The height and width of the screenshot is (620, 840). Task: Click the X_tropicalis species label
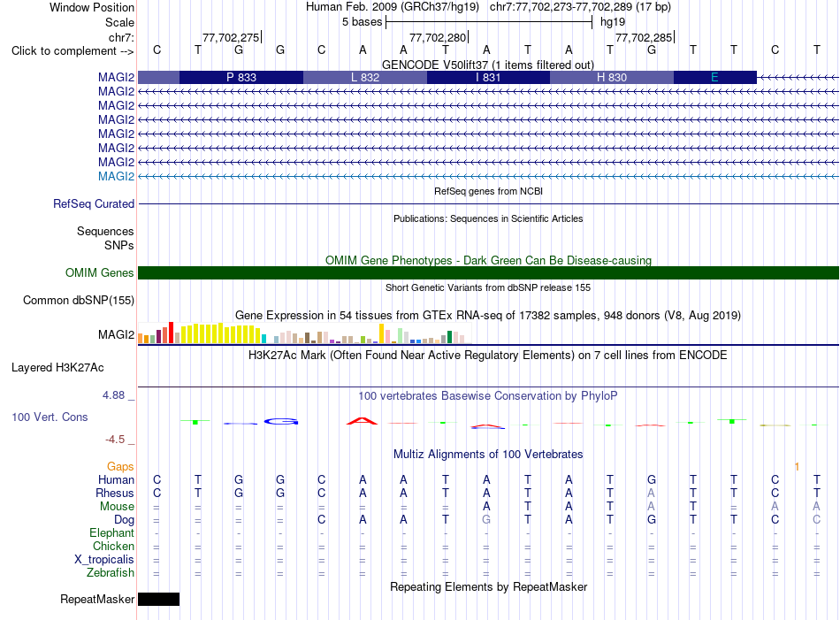click(x=104, y=560)
